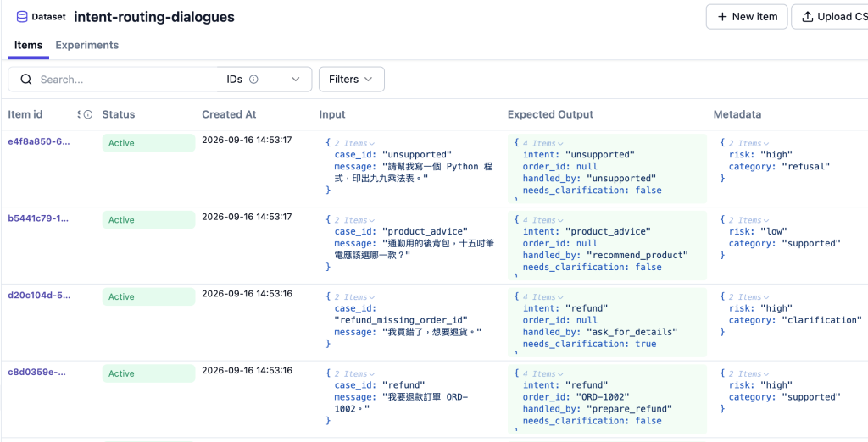The height and width of the screenshot is (442, 868).
Task: Click the risk "low" metadata value
Action: tap(775, 230)
